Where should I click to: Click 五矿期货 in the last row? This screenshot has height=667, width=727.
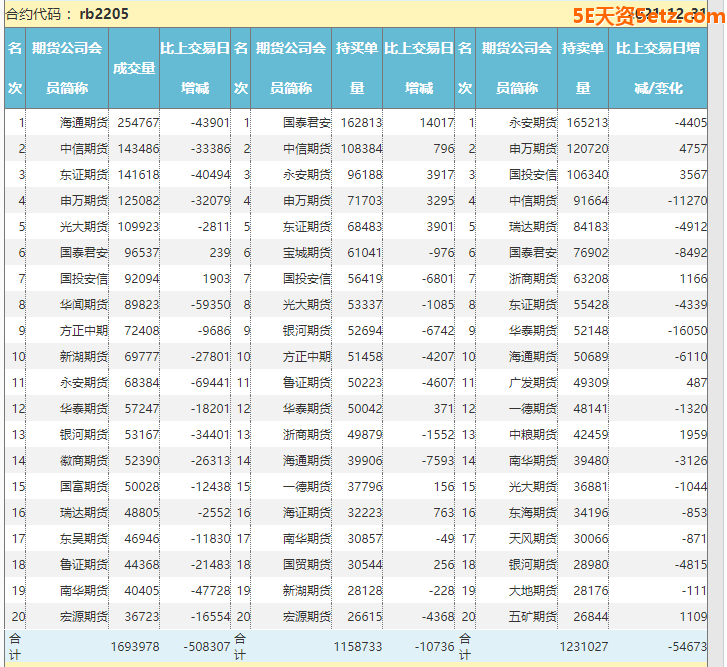[x=532, y=616]
